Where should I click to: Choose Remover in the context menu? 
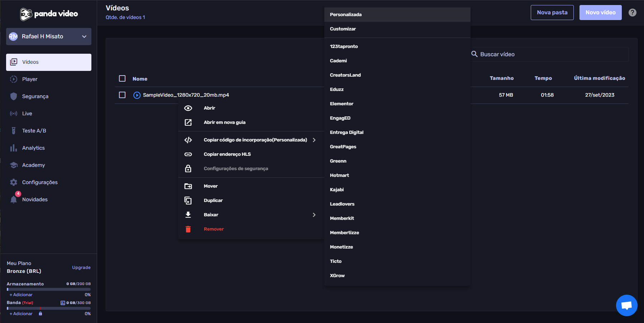pos(251,229)
